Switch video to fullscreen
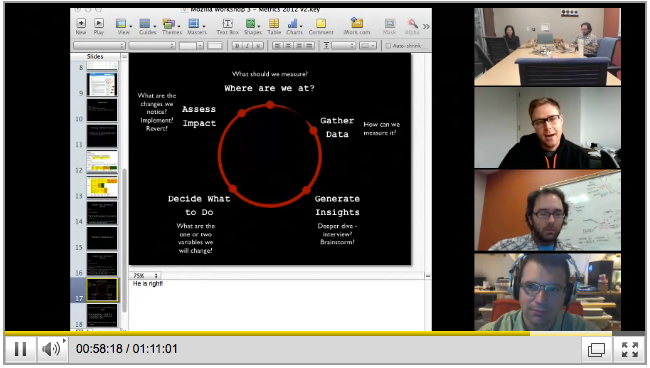The height and width of the screenshot is (368, 650). tap(629, 349)
